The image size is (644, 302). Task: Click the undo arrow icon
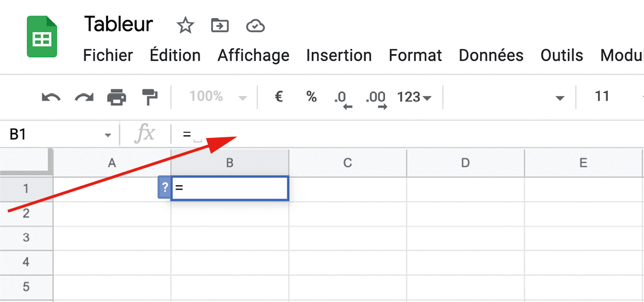51,97
